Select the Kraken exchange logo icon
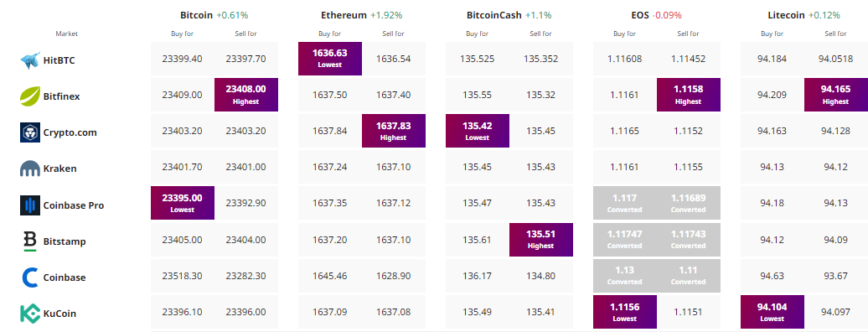868x332 pixels. 30,169
